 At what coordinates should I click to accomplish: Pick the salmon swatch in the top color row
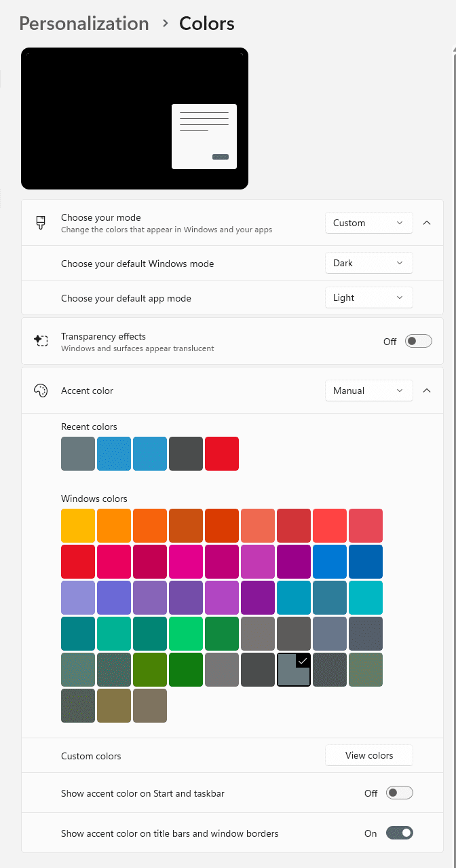258,526
